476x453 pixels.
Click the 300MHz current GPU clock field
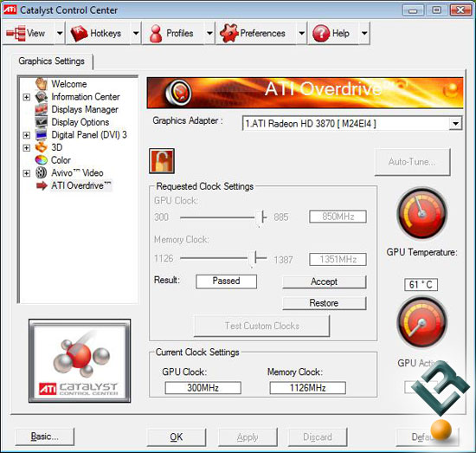point(203,388)
